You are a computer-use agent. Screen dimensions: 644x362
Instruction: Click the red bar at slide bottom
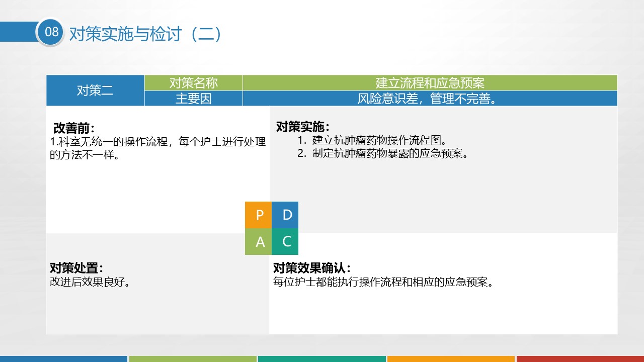coord(580,359)
